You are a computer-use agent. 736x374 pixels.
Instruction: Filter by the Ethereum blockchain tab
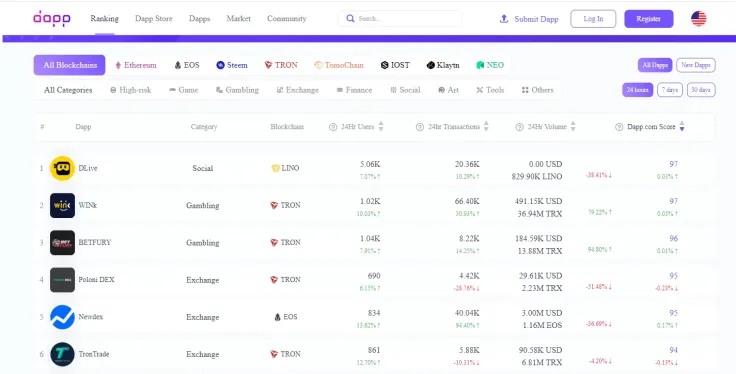136,65
